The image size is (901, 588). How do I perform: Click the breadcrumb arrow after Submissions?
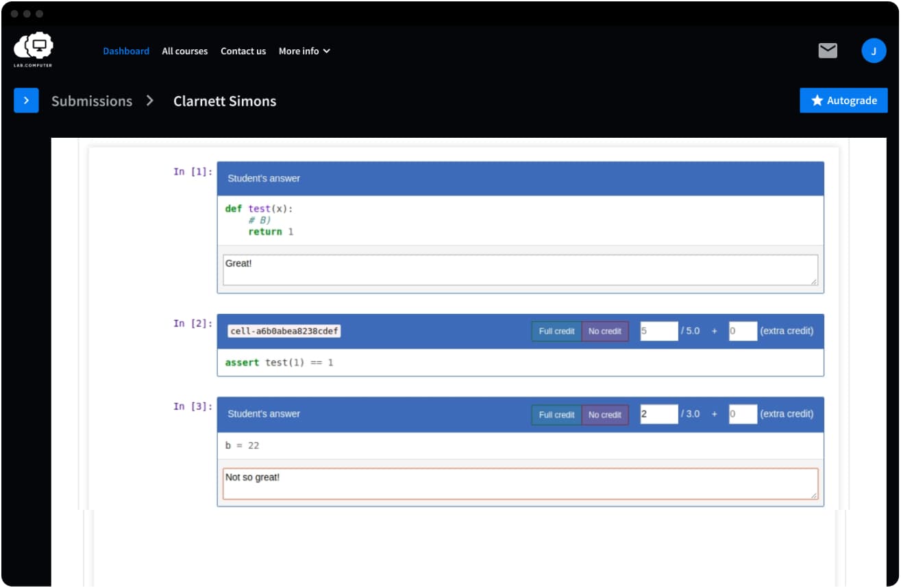pyautogui.click(x=150, y=101)
